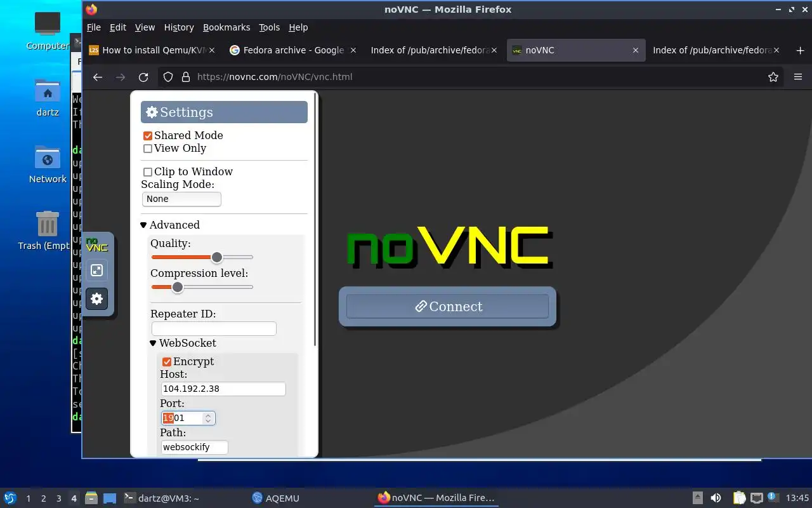Click the noVNC settings gear button
The height and width of the screenshot is (508, 812).
[97, 298]
